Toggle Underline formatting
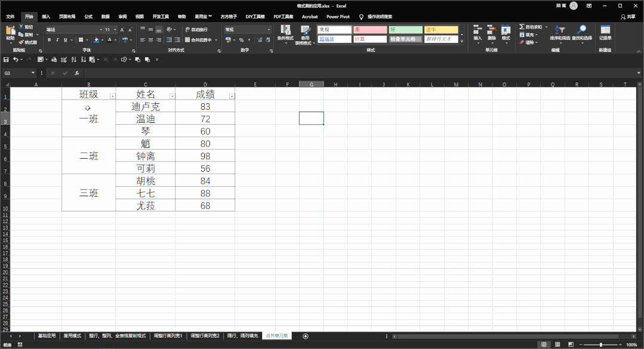Viewport: 644px width, 349px height. (x=65, y=40)
